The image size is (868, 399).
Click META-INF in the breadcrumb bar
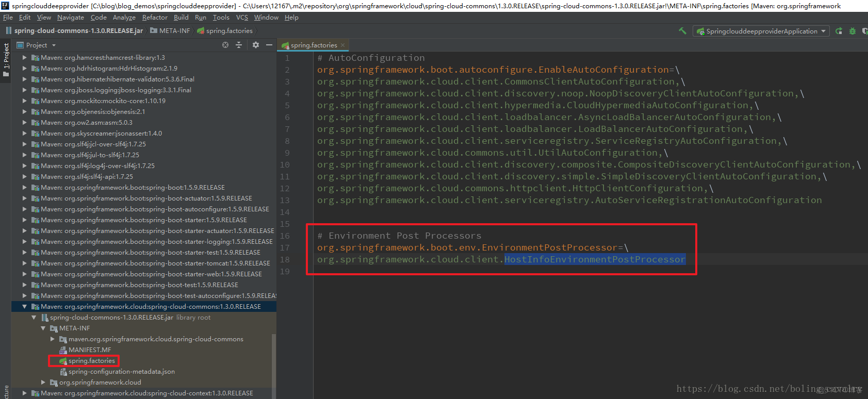tap(174, 31)
